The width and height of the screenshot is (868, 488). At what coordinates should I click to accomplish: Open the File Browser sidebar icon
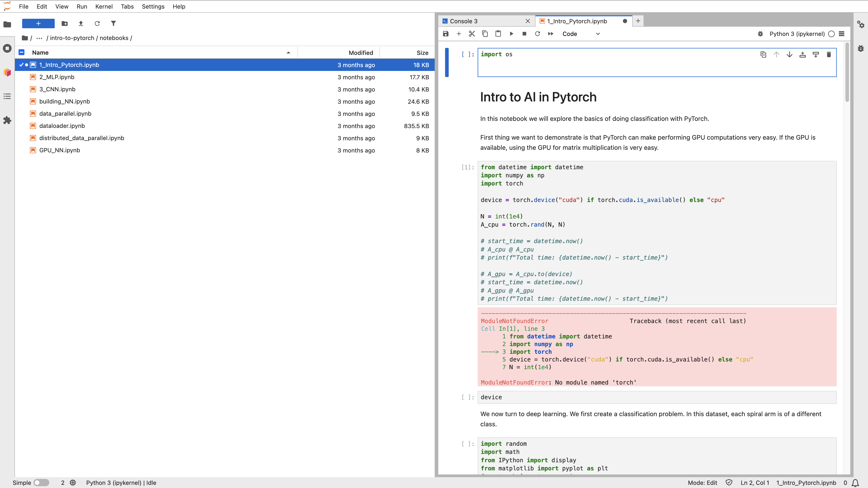(7, 24)
